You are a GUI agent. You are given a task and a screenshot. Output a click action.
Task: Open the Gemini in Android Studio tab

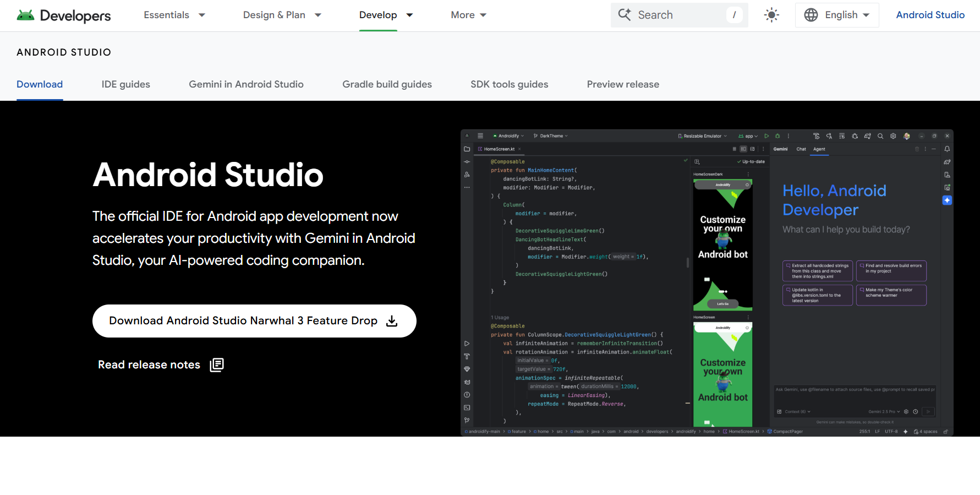tap(246, 84)
